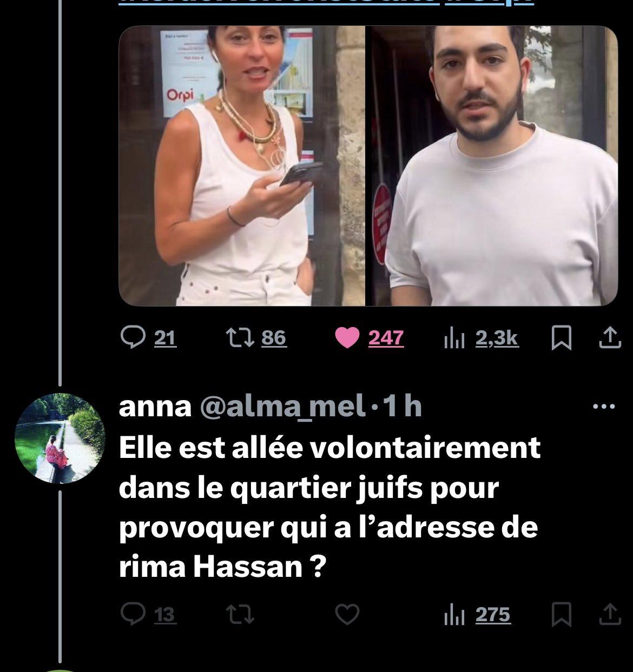Share anna's reply via the upload arrow
The width and height of the screenshot is (633, 672).
pyautogui.click(x=609, y=615)
